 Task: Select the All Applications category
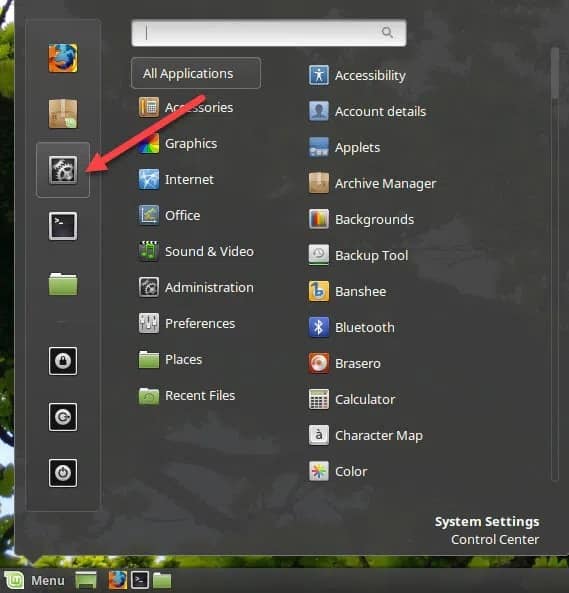tap(196, 73)
